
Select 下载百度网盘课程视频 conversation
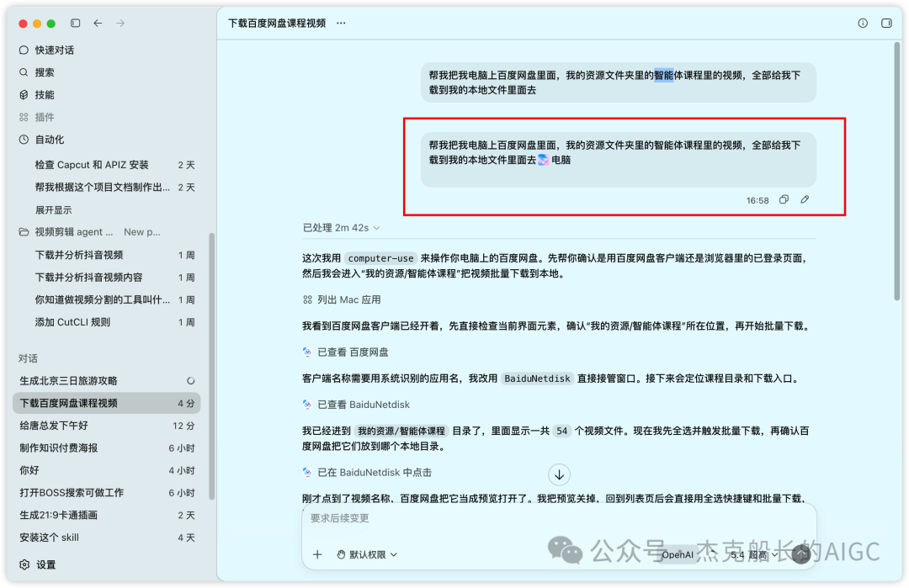(x=107, y=403)
